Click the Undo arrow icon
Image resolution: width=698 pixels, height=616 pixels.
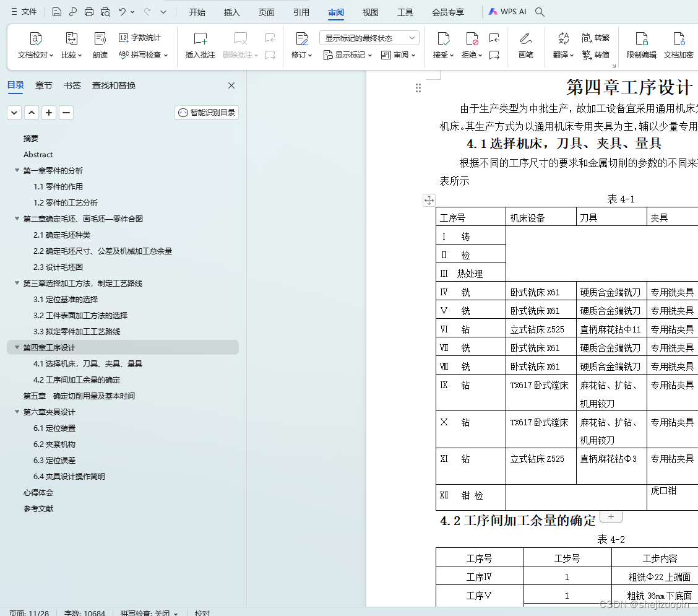pyautogui.click(x=123, y=12)
